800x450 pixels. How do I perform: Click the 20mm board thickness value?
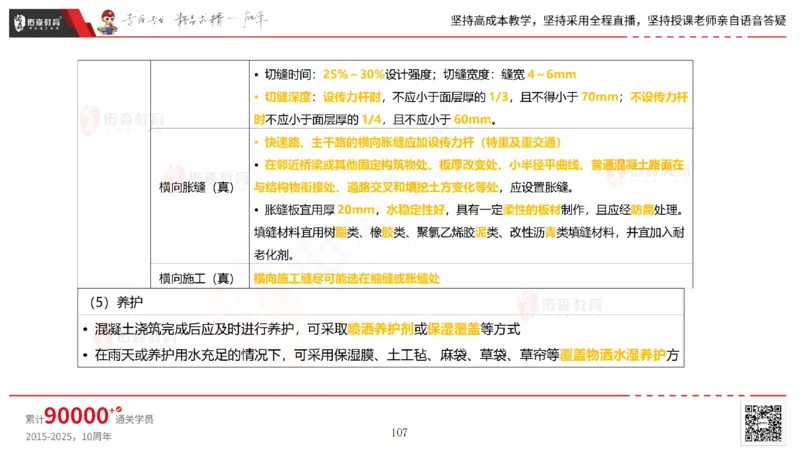tap(356, 210)
